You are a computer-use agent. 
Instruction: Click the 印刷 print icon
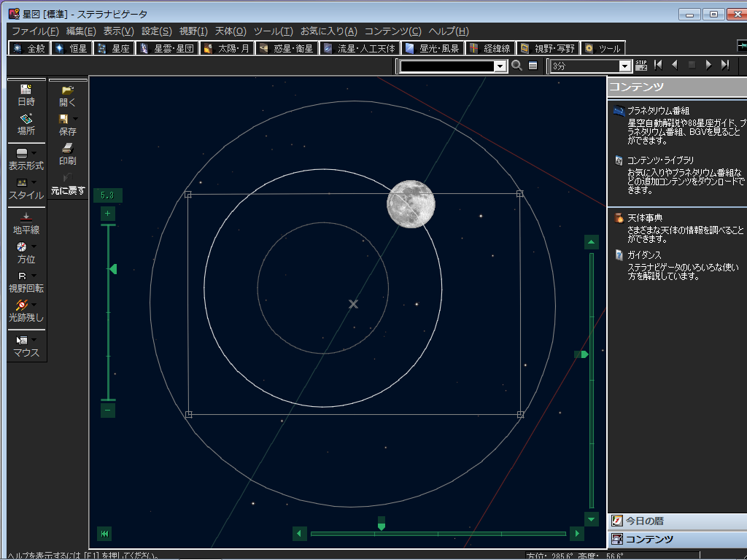click(67, 154)
